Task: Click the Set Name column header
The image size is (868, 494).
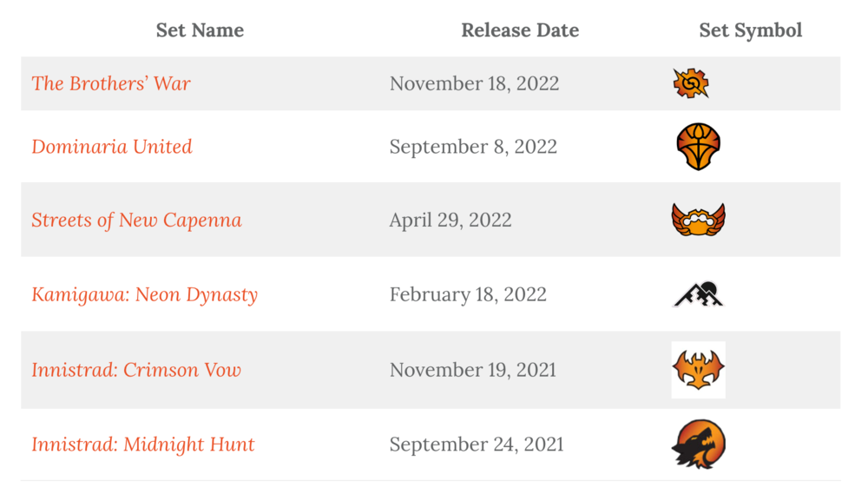Action: click(200, 30)
